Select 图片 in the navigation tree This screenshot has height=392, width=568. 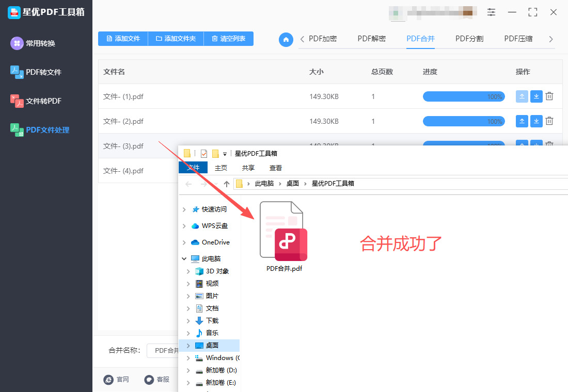(212, 296)
